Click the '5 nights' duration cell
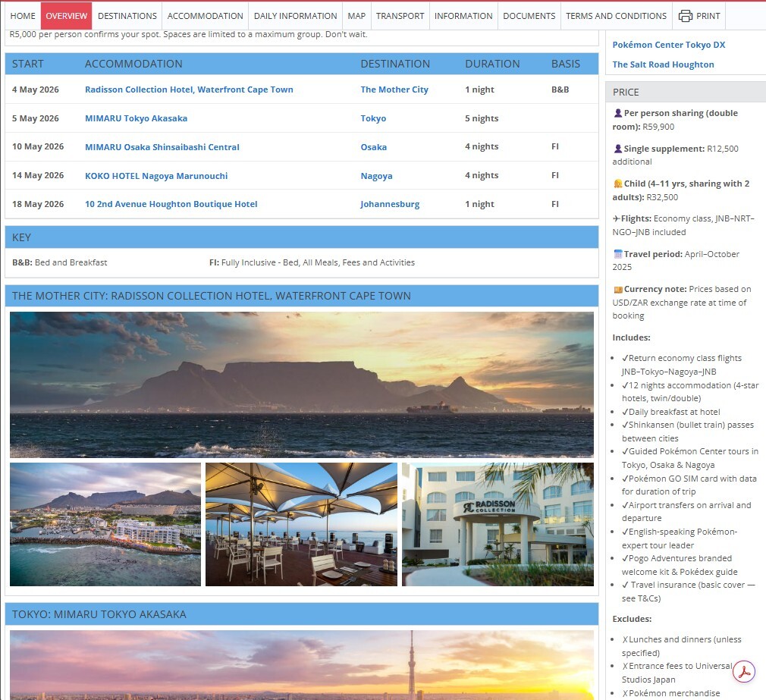The height and width of the screenshot is (700, 766). 482,118
